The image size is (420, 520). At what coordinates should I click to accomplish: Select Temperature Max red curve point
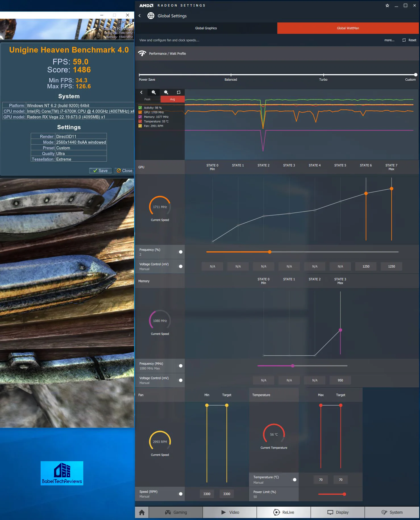pos(321,405)
